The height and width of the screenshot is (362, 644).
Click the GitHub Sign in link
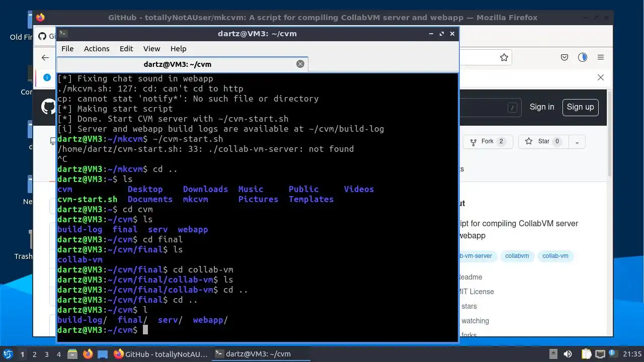coord(542,107)
